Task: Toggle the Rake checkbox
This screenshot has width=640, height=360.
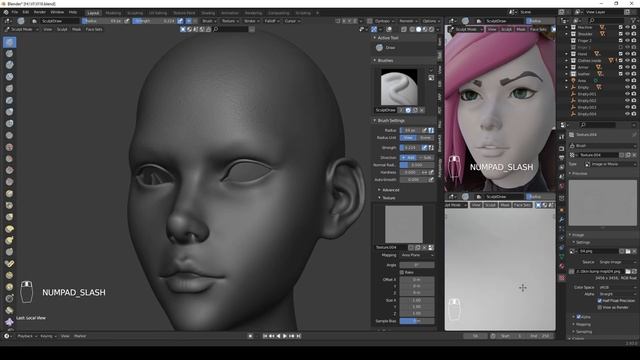Action: pos(402,272)
